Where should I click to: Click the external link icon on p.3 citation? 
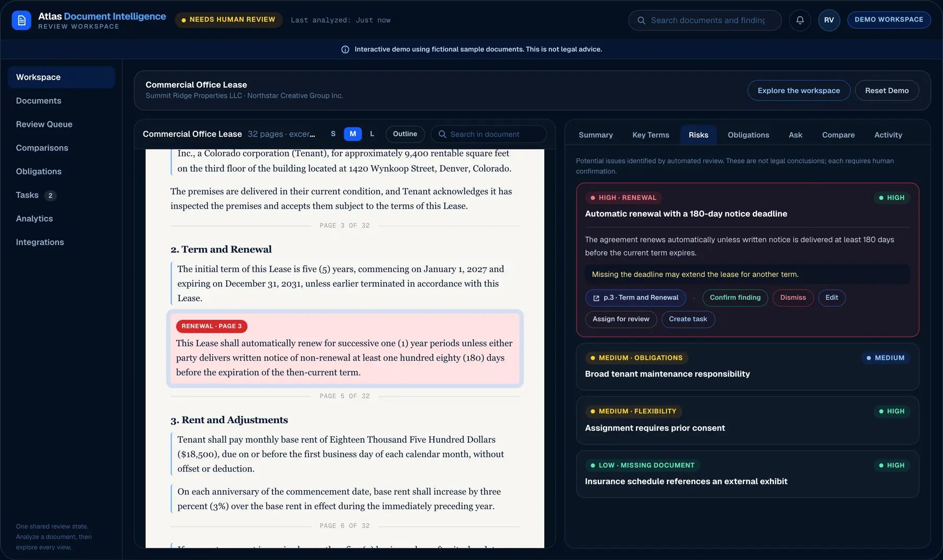point(596,298)
